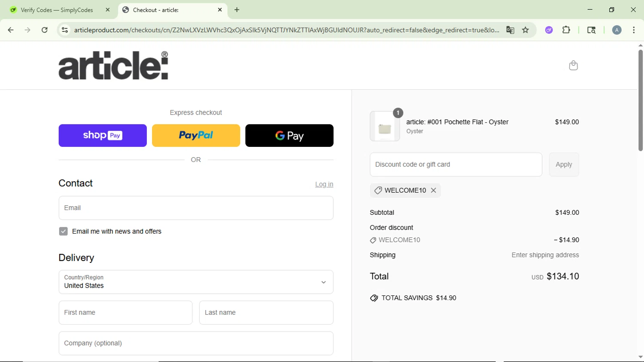Click the scrollbar down arrow
The width and height of the screenshot is (644, 362).
[x=641, y=357]
